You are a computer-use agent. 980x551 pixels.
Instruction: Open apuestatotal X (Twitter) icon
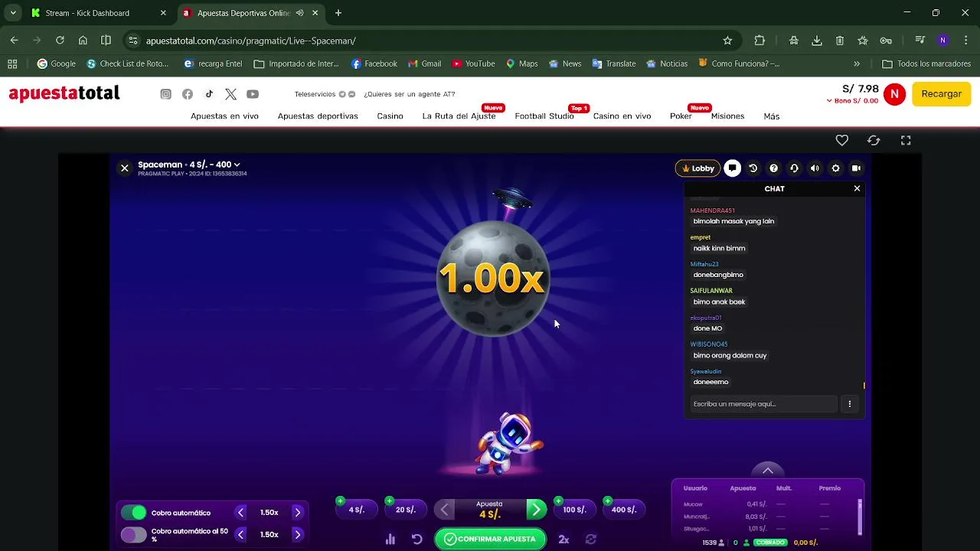[x=230, y=94]
